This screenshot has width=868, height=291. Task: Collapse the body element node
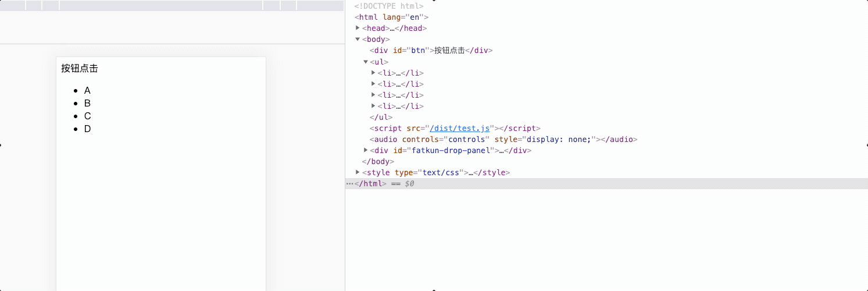tap(358, 40)
